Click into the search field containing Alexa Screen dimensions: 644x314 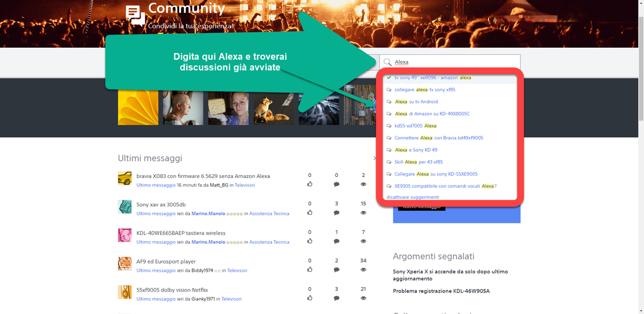(456, 62)
